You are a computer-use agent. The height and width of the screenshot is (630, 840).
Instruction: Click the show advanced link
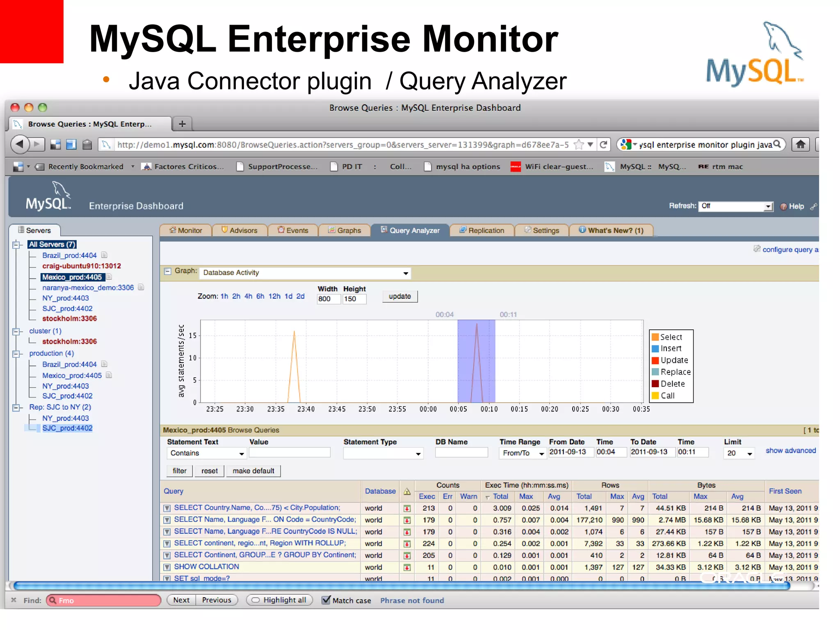point(791,450)
